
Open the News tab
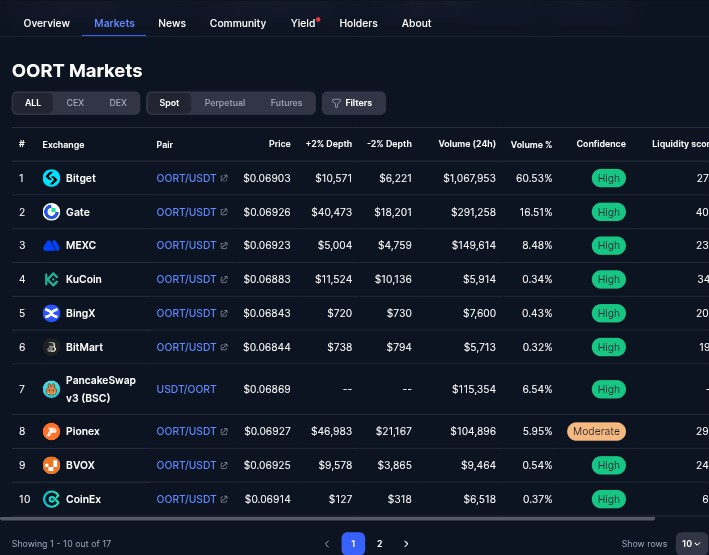(172, 23)
